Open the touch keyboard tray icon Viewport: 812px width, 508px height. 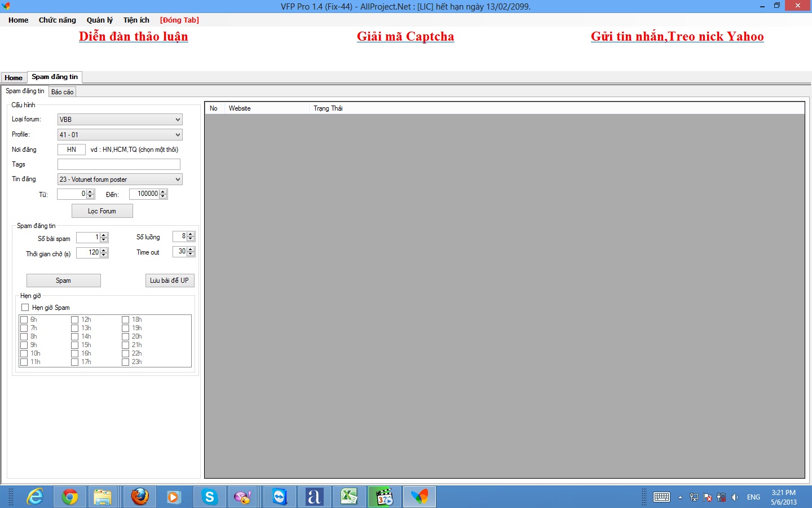pyautogui.click(x=661, y=497)
